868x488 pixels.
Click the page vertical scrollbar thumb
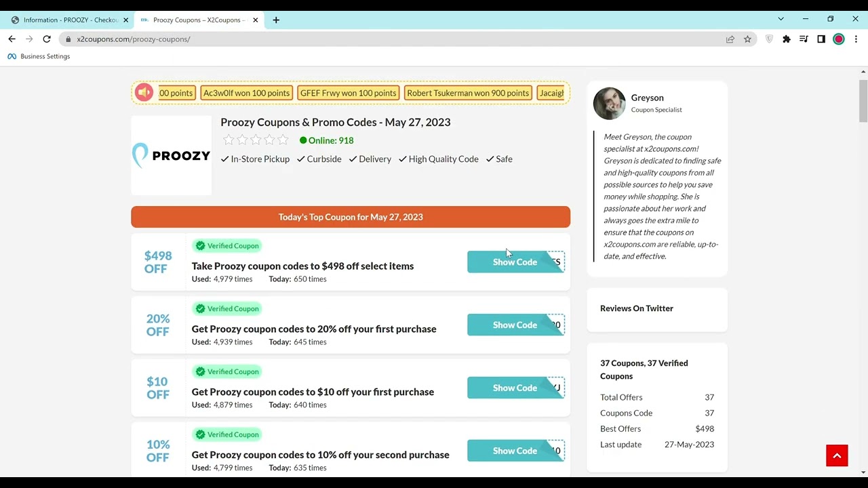(863, 100)
